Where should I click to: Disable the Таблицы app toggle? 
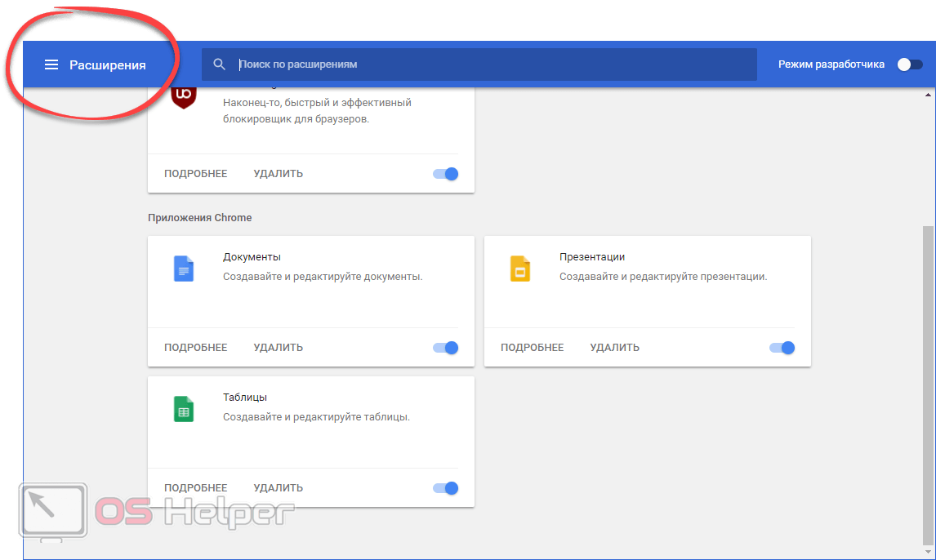(445, 488)
